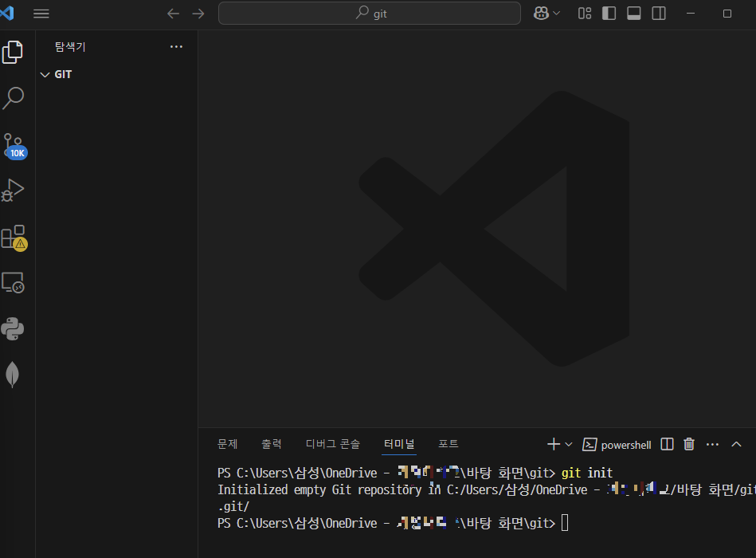The height and width of the screenshot is (558, 756).
Task: Open the Explorer view in the activity bar
Action: coord(13,52)
